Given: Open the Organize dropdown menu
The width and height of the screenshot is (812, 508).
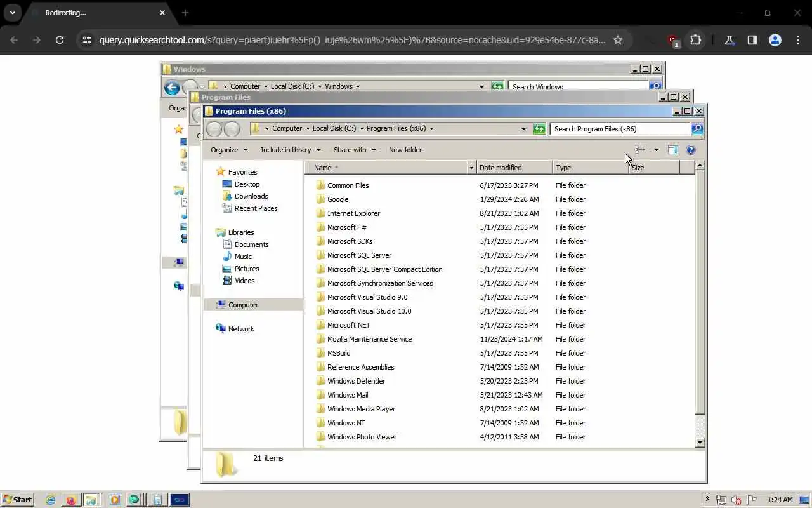Looking at the screenshot, I should click(230, 150).
